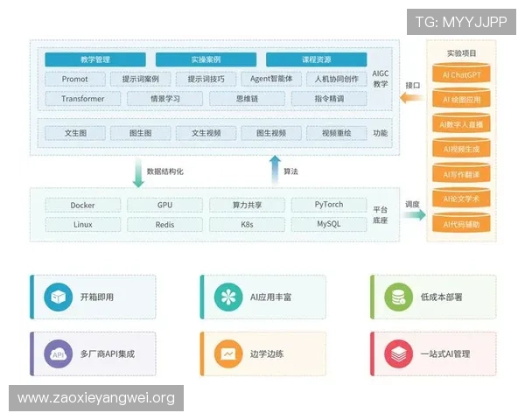Click the 算法 label text
The width and height of the screenshot is (525, 420).
point(290,171)
